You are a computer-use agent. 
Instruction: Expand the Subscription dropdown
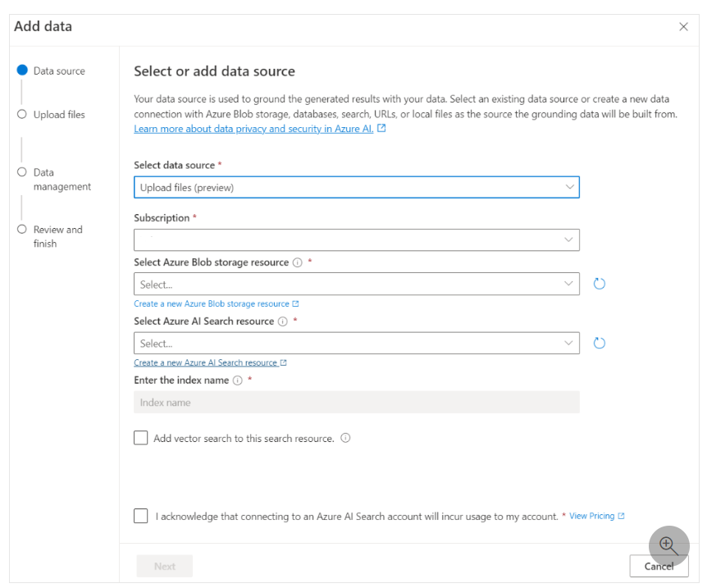[x=356, y=240]
